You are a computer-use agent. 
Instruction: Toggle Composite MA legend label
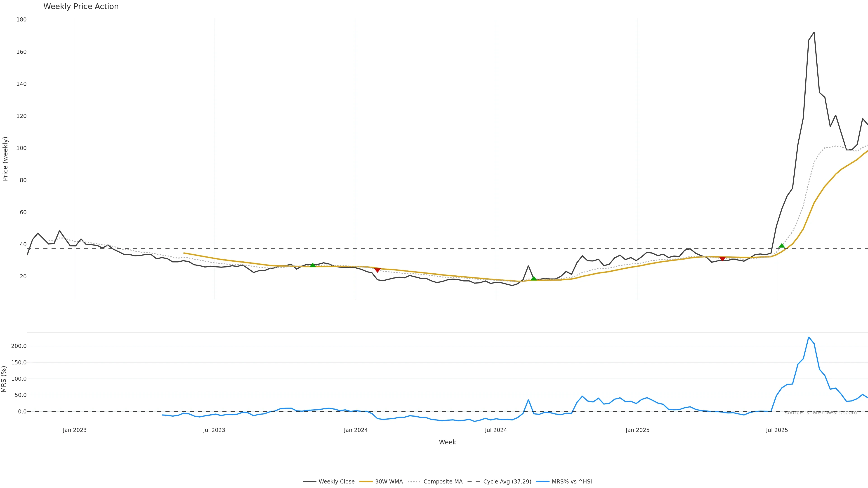443,482
